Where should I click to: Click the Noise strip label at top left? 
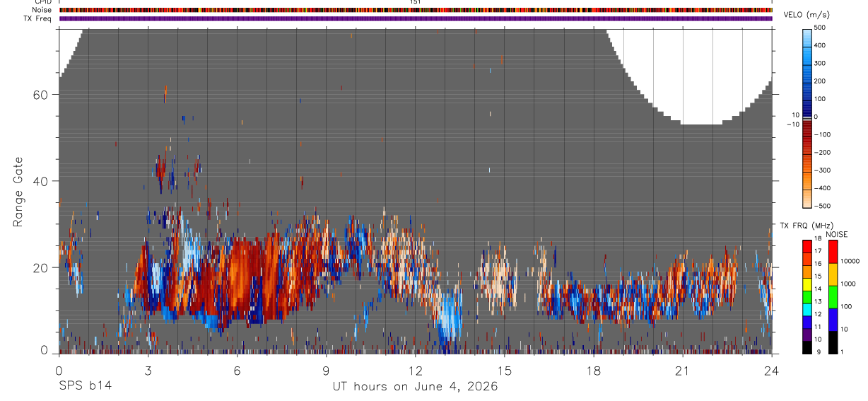pos(42,10)
